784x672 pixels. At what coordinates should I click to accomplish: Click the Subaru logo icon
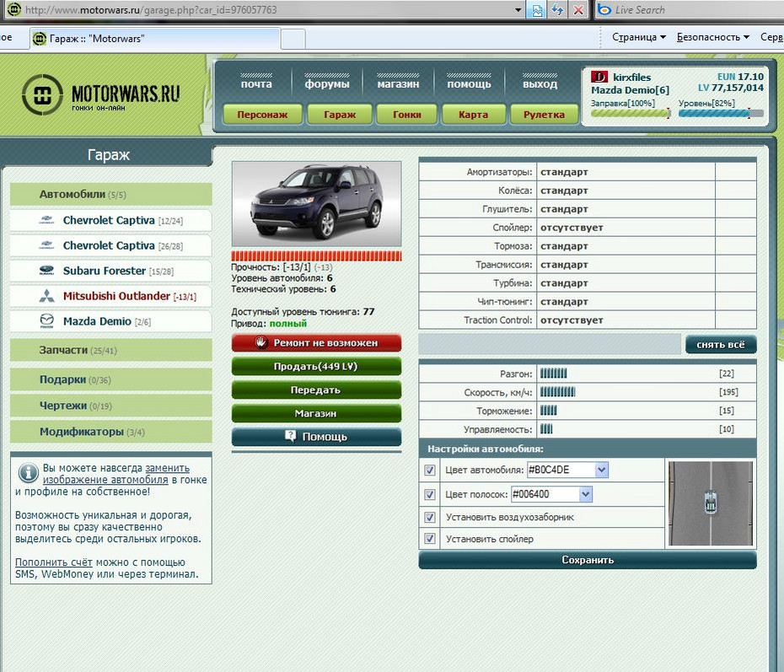46,271
